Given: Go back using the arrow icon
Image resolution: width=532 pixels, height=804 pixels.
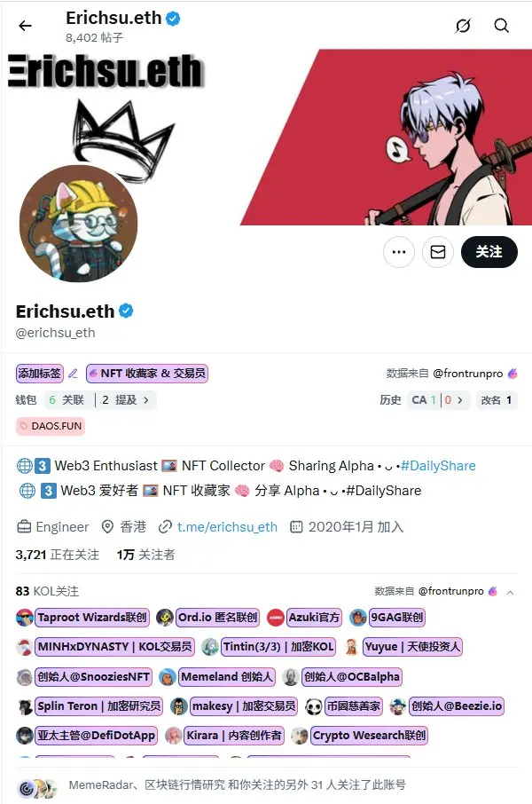Looking at the screenshot, I should point(25,26).
